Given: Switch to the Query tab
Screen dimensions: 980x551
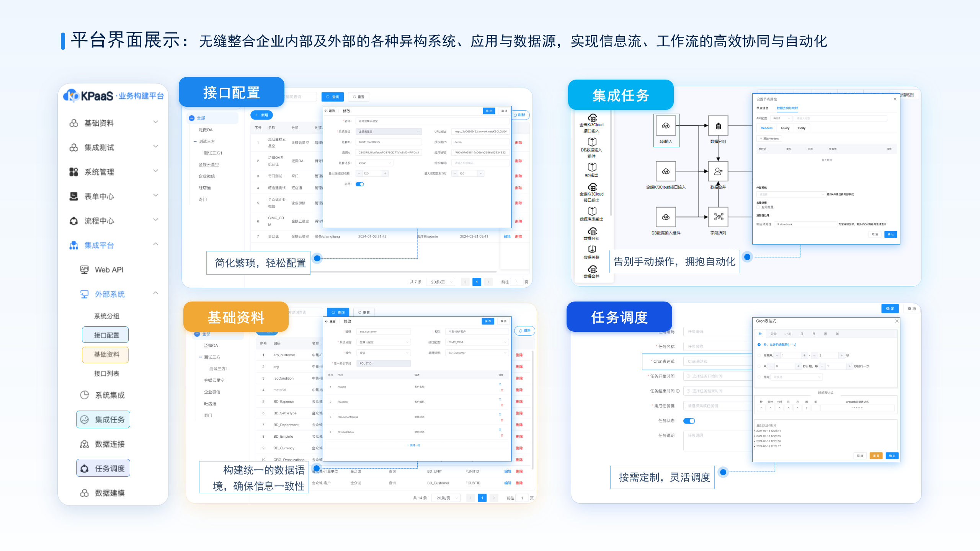Looking at the screenshot, I should pos(785,128).
